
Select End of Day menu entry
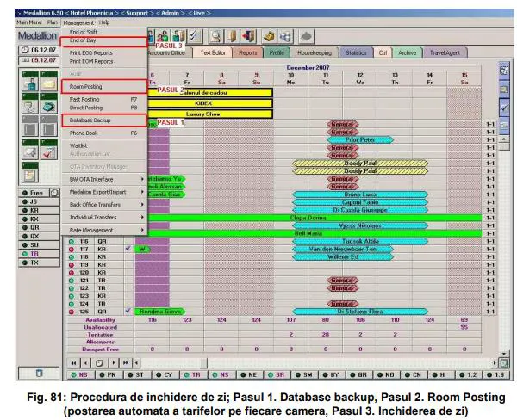click(103, 41)
